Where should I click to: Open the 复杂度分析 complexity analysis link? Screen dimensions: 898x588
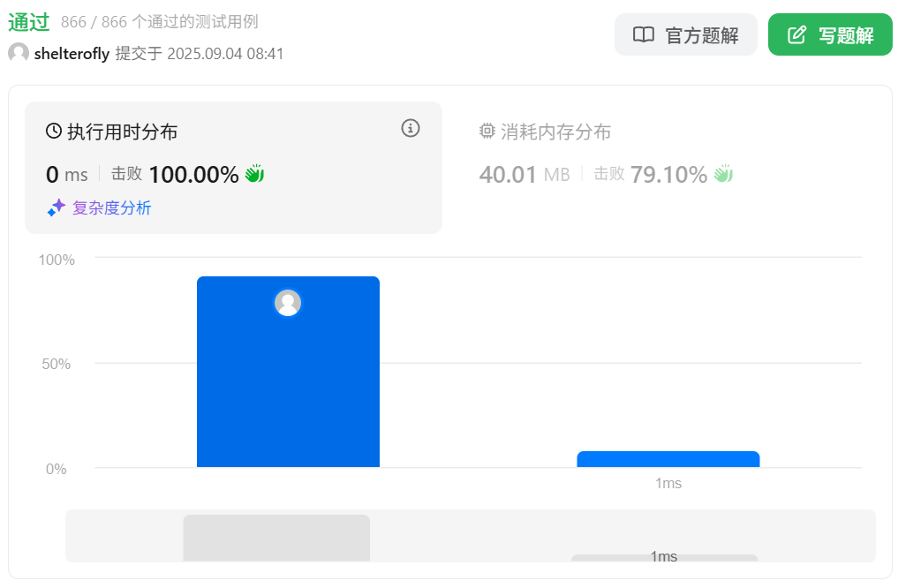[x=111, y=207]
